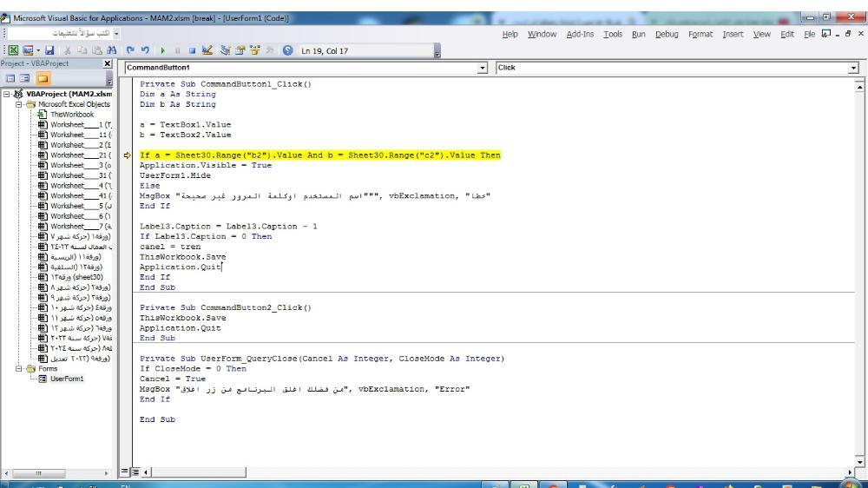Open the Click procedure dropdown

(853, 68)
